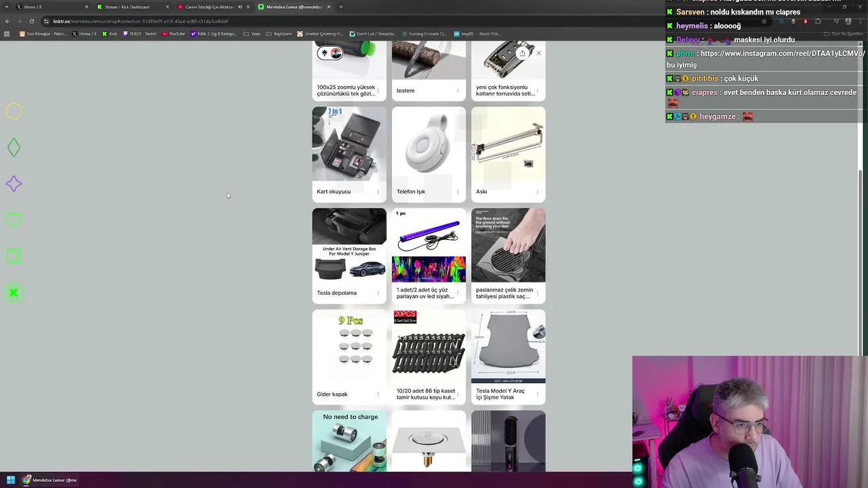Screen dimensions: 868x488
Task: Open the Kart okuyucu product image
Action: [x=349, y=144]
